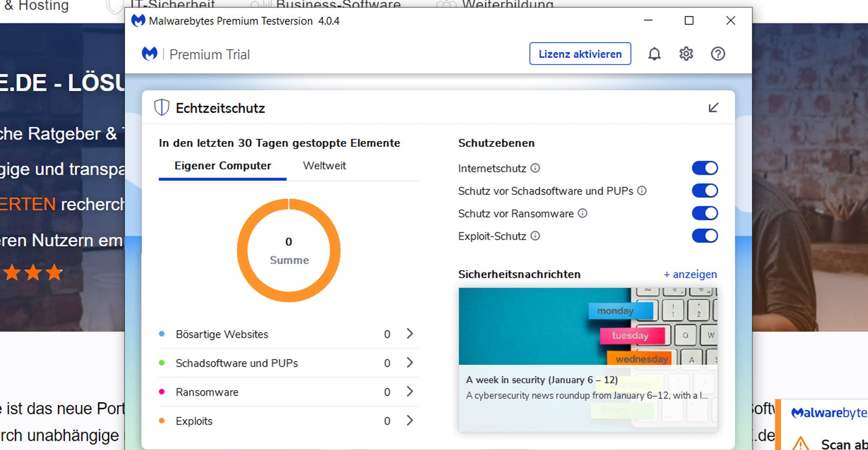Click the info icon next to Internetschutz
This screenshot has width=868, height=450.
(x=535, y=169)
